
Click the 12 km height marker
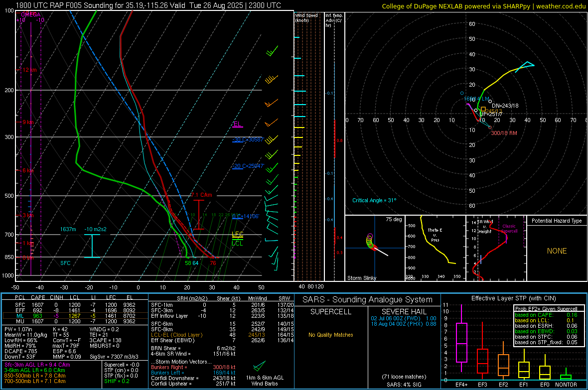(x=29, y=70)
